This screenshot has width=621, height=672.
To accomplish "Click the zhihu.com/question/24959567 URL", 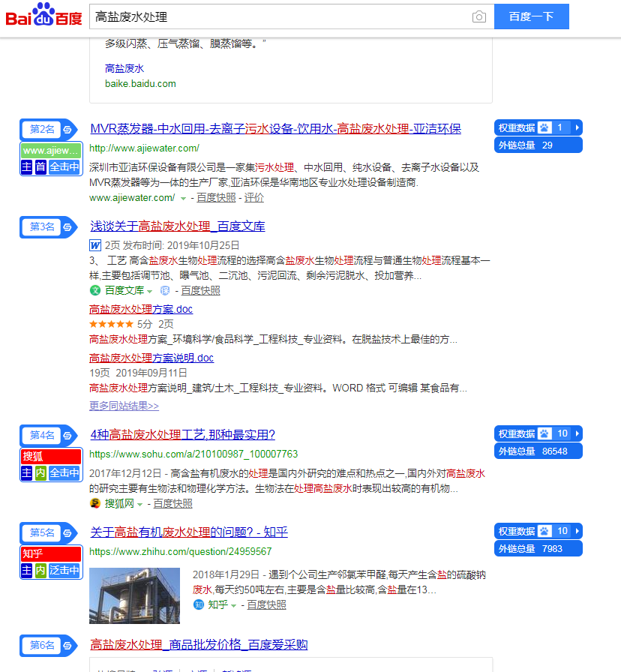I will tap(181, 551).
